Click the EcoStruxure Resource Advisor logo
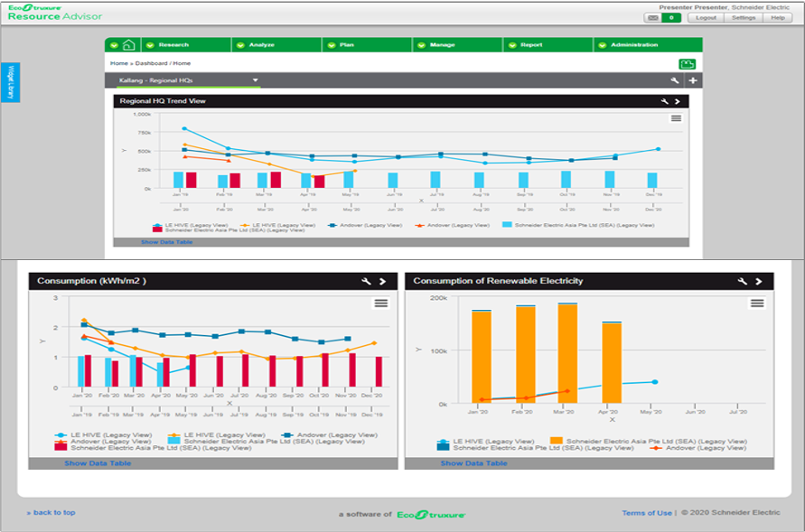 tap(55, 13)
